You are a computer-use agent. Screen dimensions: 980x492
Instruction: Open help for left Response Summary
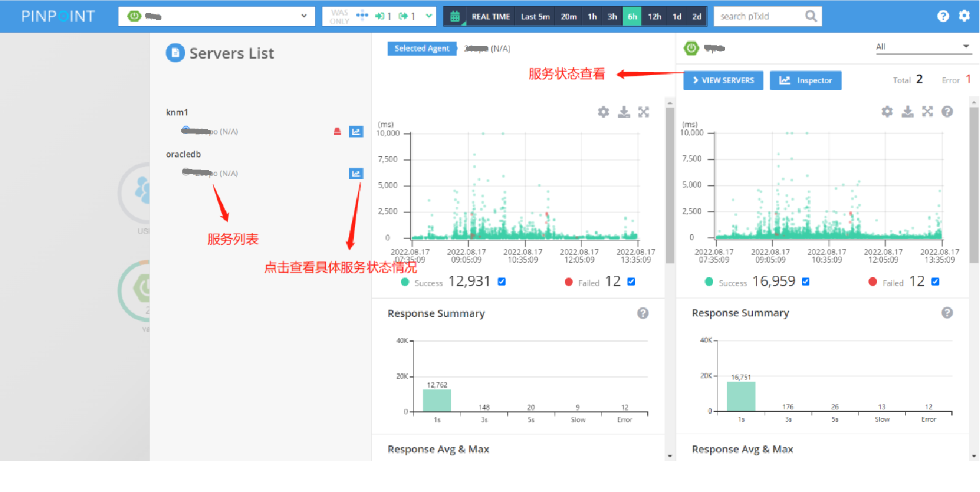click(643, 313)
